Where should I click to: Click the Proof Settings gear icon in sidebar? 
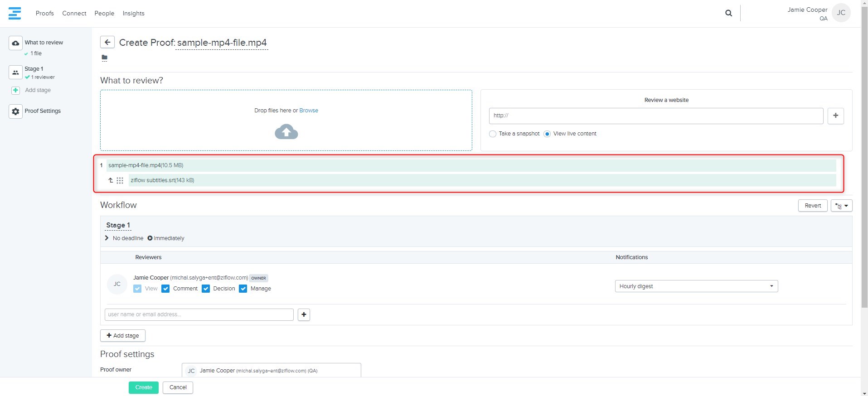click(x=15, y=111)
